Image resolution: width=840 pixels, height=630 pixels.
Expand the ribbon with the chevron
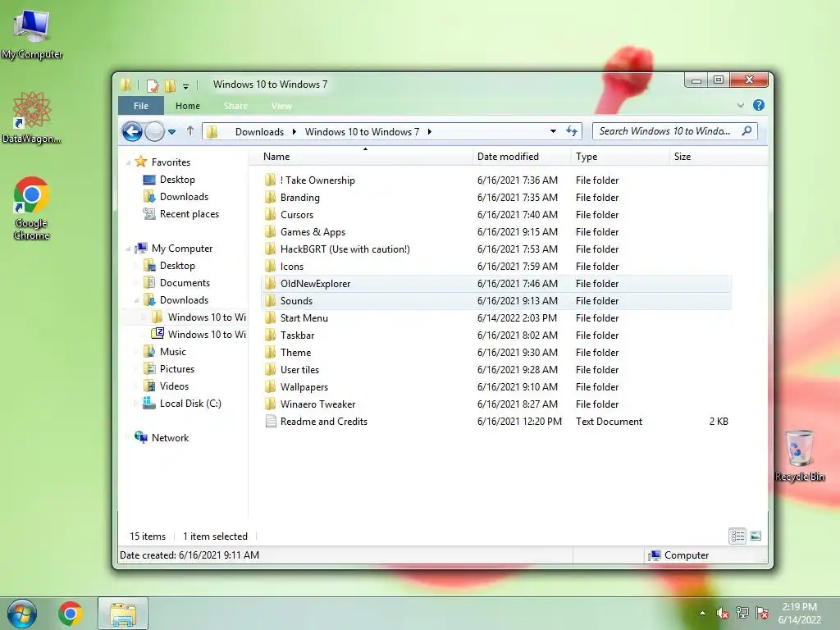pos(741,106)
